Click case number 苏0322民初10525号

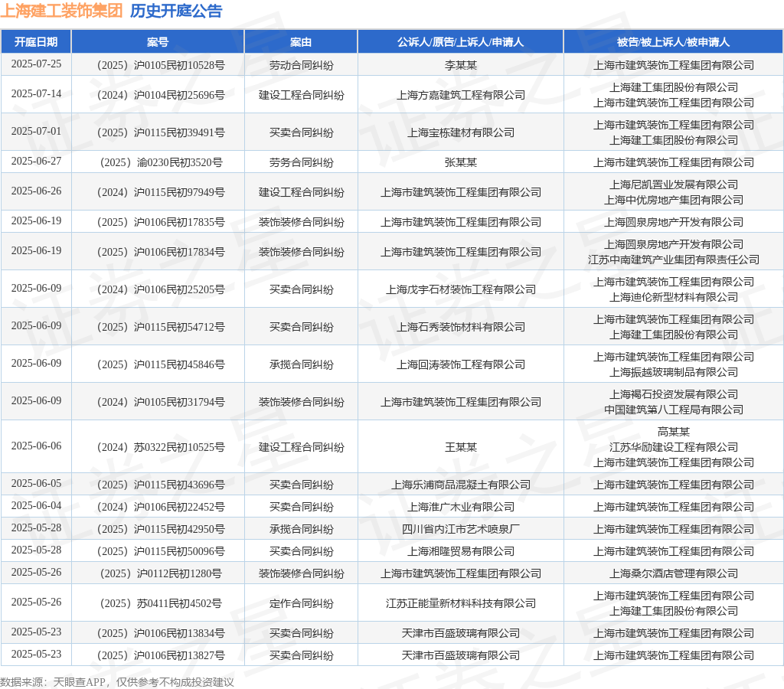161,447
